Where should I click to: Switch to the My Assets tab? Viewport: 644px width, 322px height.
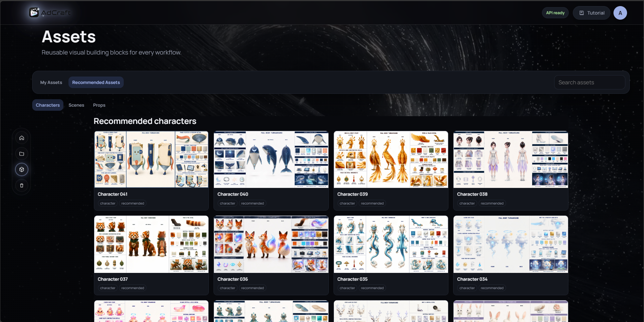(x=51, y=82)
